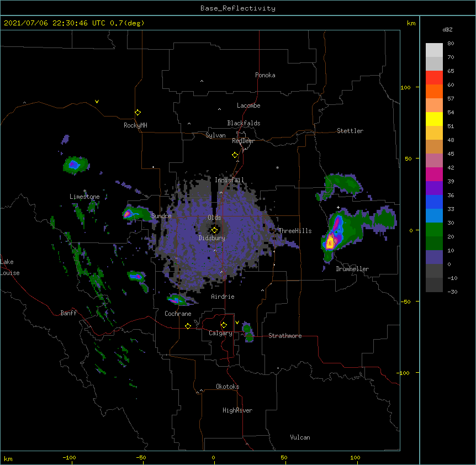Click the white asterisk above Limestone label

click(84, 191)
